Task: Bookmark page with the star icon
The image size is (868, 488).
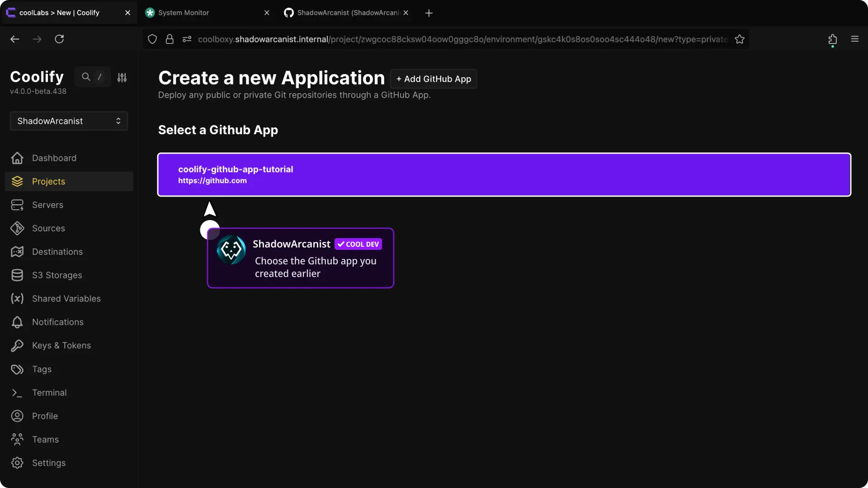Action: click(740, 39)
